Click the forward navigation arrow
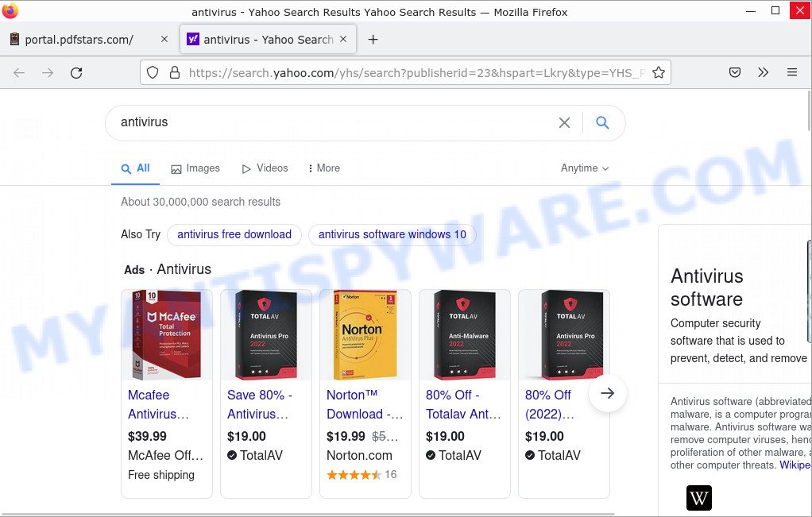Image resolution: width=812 pixels, height=517 pixels. coord(48,73)
